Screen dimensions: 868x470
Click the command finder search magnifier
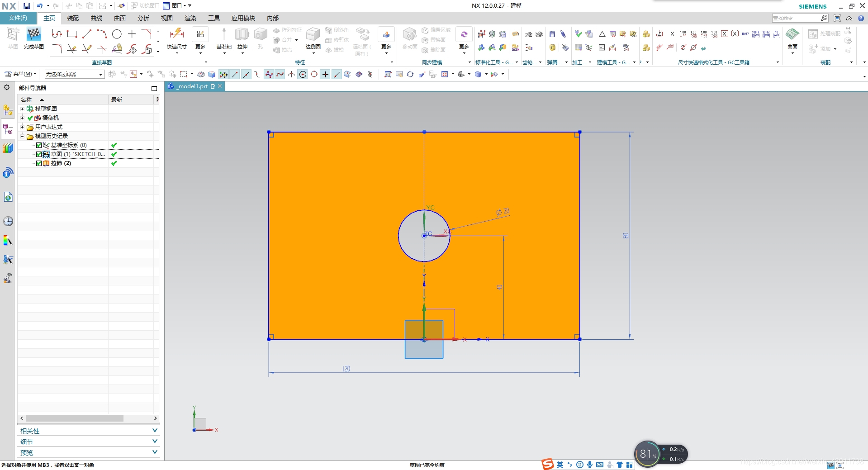coord(824,18)
